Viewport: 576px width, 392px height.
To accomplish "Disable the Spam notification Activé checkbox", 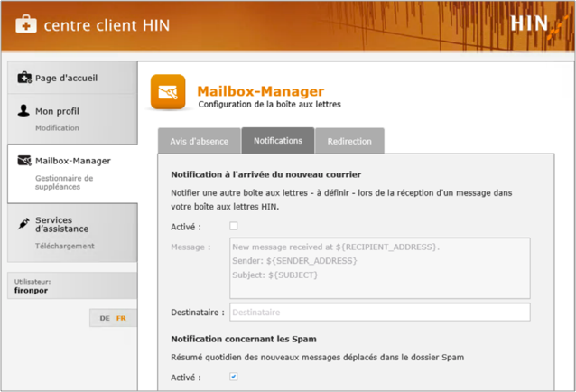I will [234, 377].
